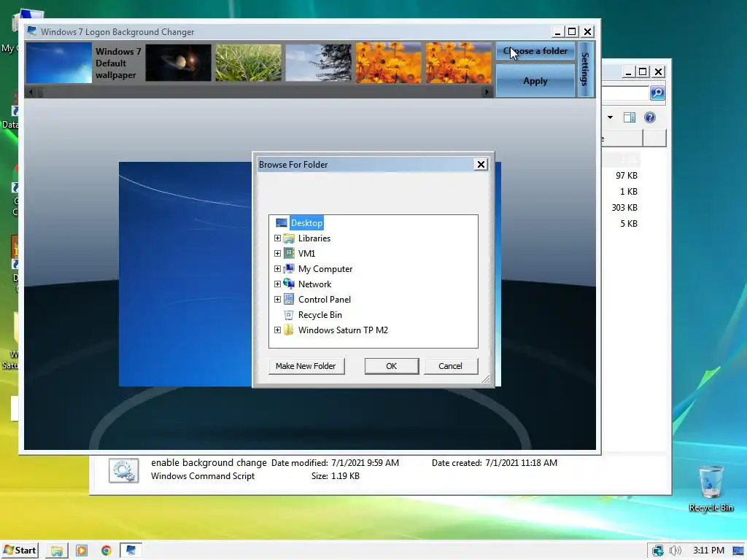Click the network tray icon
The height and width of the screenshot is (560, 747).
point(658,551)
